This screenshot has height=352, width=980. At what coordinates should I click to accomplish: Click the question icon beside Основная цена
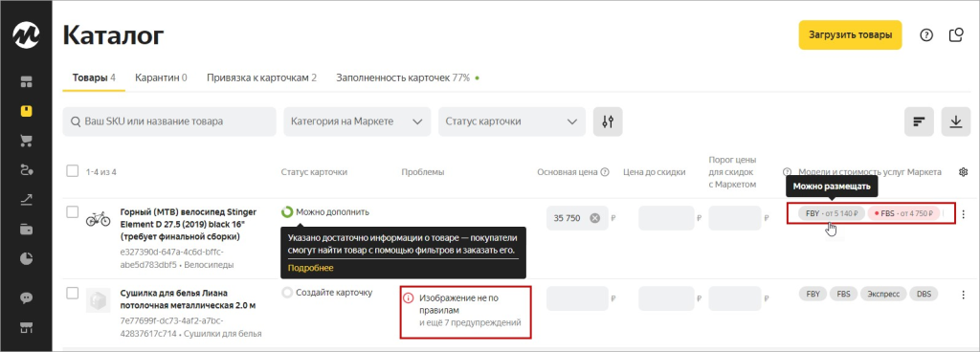605,172
